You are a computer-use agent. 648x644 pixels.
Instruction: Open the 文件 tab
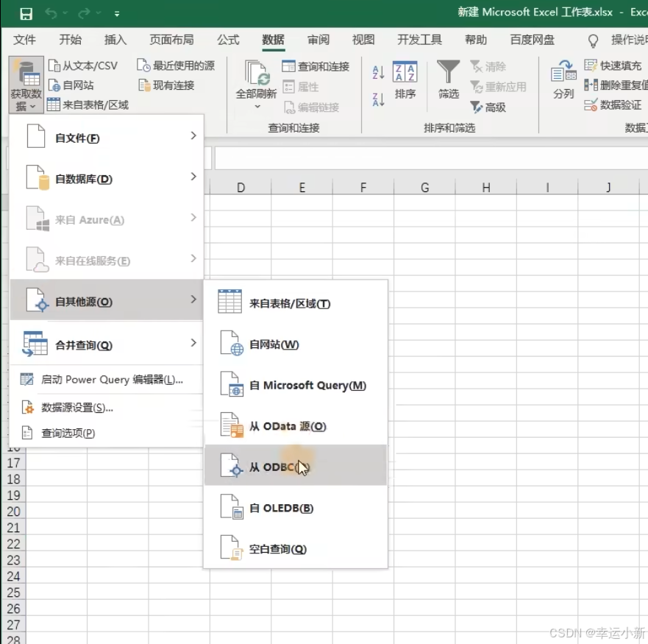pos(24,40)
